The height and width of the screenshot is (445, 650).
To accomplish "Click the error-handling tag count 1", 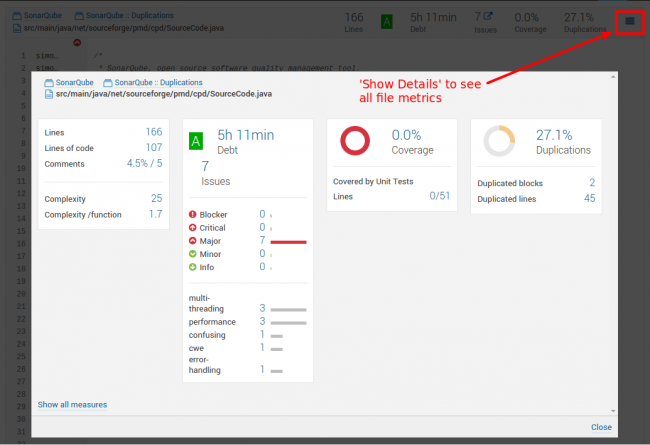I will (x=262, y=369).
